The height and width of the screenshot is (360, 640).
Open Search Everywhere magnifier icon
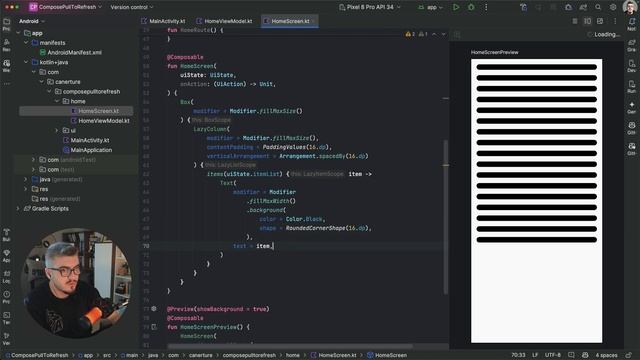click(x=598, y=7)
